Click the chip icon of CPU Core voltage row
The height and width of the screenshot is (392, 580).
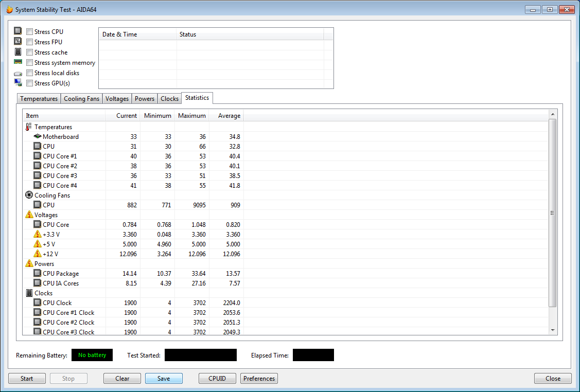[x=38, y=224]
